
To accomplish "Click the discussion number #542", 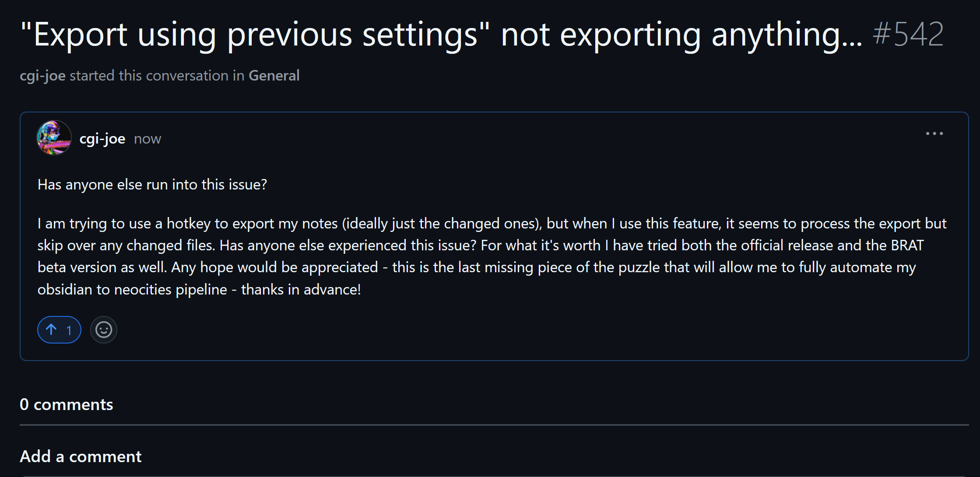I will point(908,34).
